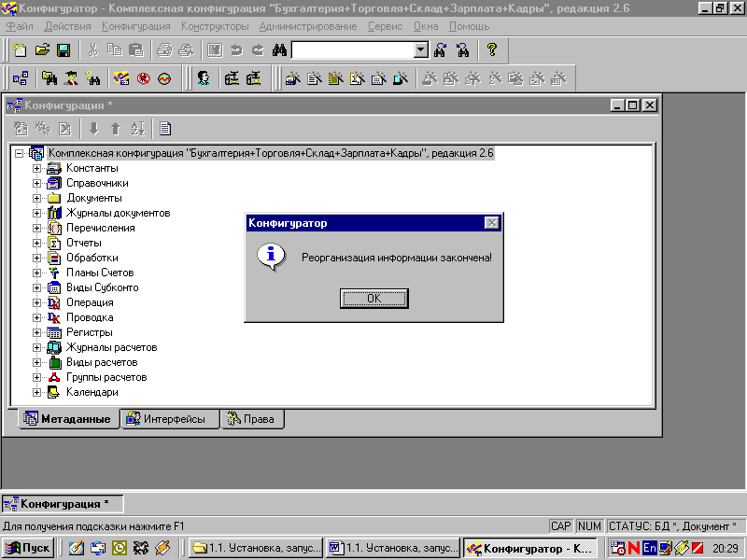Click the Copy toolbar icon
Screen dimensions: 747x560
pyautogui.click(x=114, y=50)
